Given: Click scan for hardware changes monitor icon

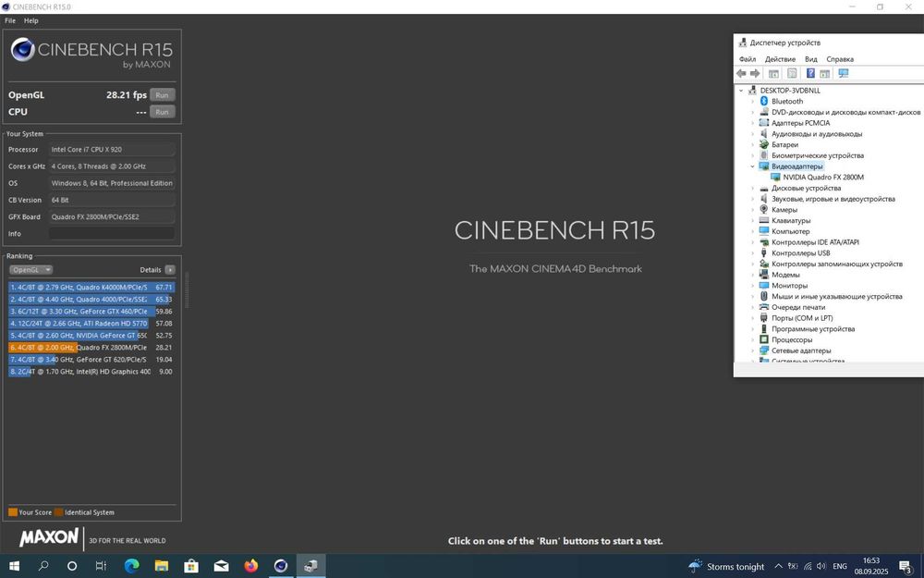Looking at the screenshot, I should click(844, 73).
